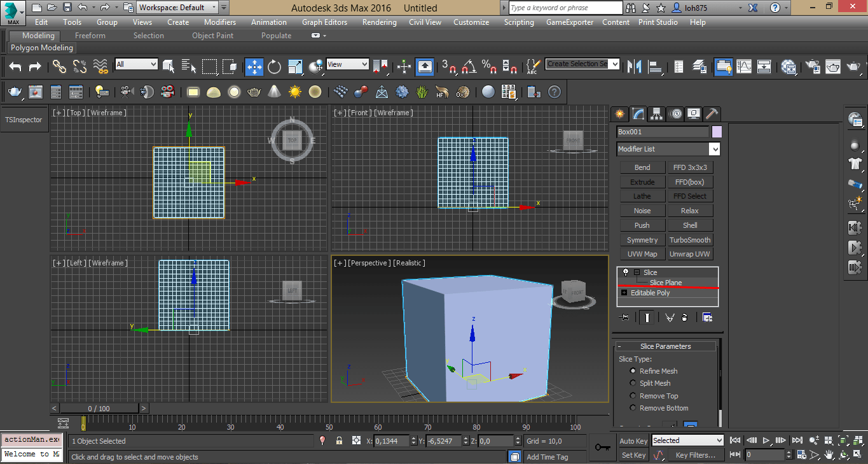Click the Auto Key button

[x=633, y=441]
